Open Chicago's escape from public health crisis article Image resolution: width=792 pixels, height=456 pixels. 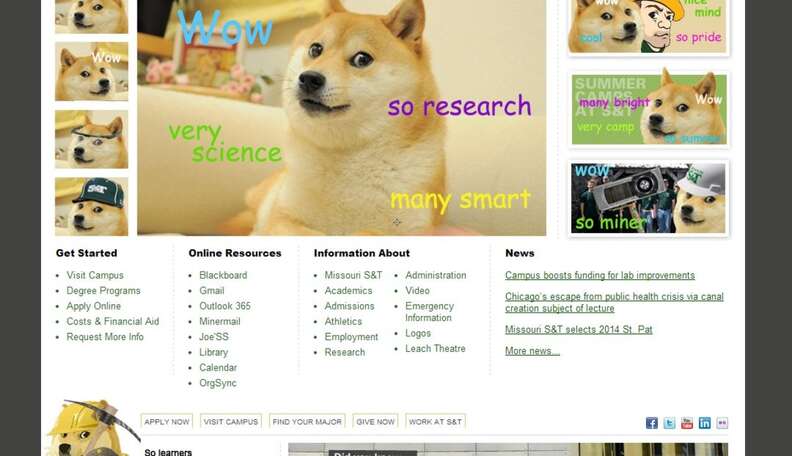[614, 302]
